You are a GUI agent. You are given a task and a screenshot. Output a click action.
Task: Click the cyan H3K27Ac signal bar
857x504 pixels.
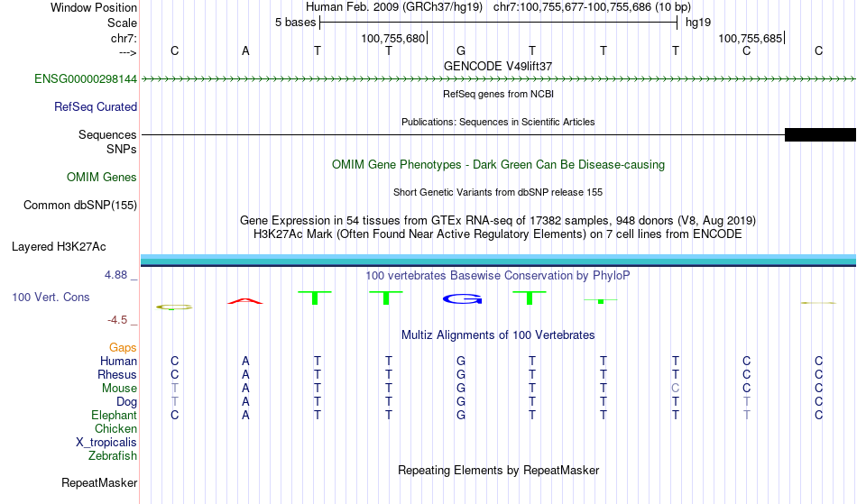(498, 260)
